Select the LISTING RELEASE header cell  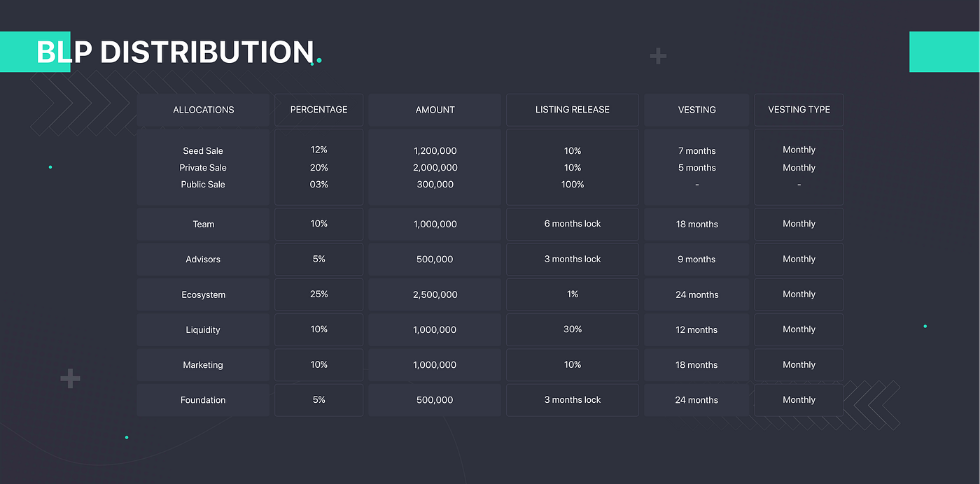[572, 110]
